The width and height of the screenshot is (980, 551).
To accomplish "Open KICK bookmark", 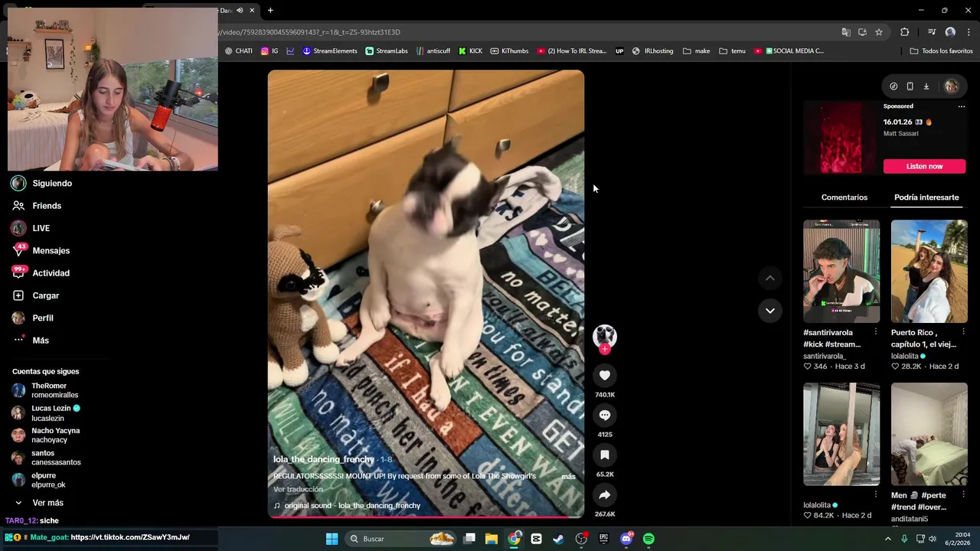I will (471, 51).
